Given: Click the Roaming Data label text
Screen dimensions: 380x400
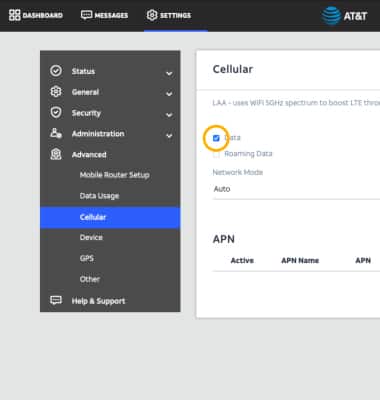Looking at the screenshot, I should 248,154.
